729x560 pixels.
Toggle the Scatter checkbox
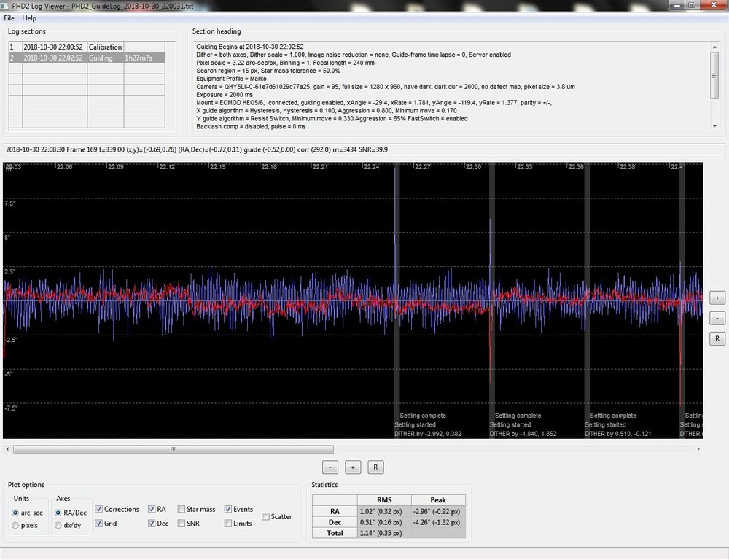point(265,517)
